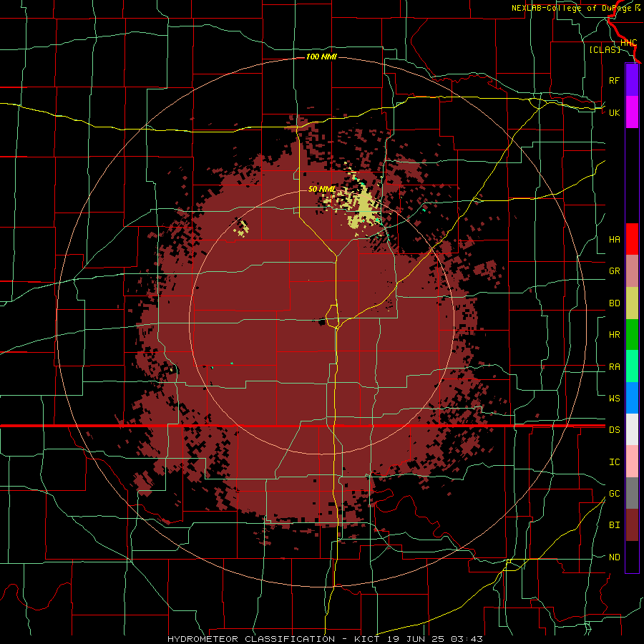Click the ND black legend swatch
The height and width of the screenshot is (644, 644).
coord(632,557)
